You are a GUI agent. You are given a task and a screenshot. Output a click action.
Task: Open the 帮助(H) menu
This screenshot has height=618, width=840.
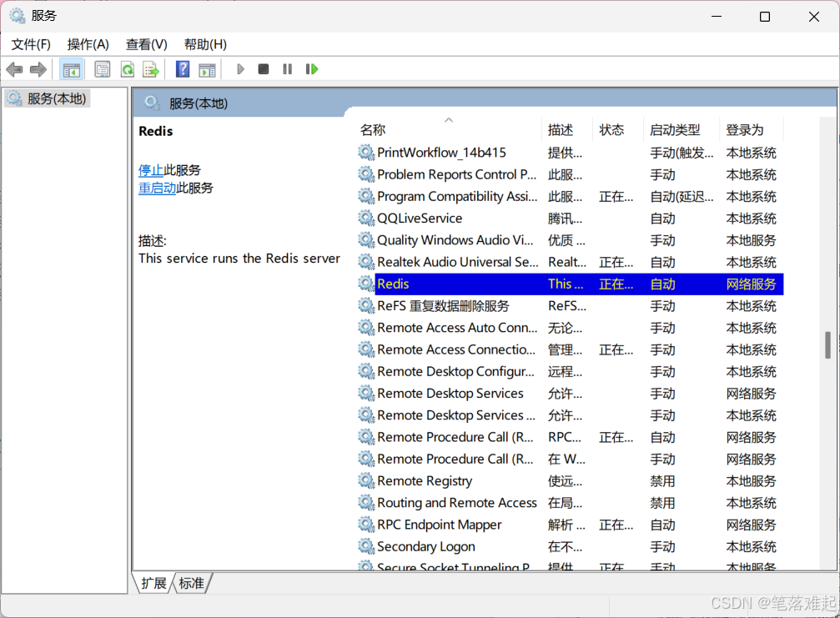(x=205, y=44)
